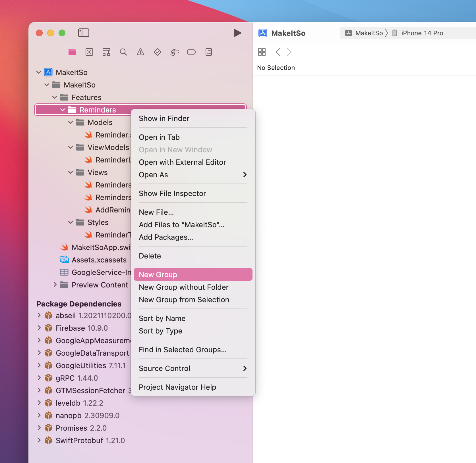
Task: Expand the Firebase 10.9.0 package
Action: tap(39, 328)
